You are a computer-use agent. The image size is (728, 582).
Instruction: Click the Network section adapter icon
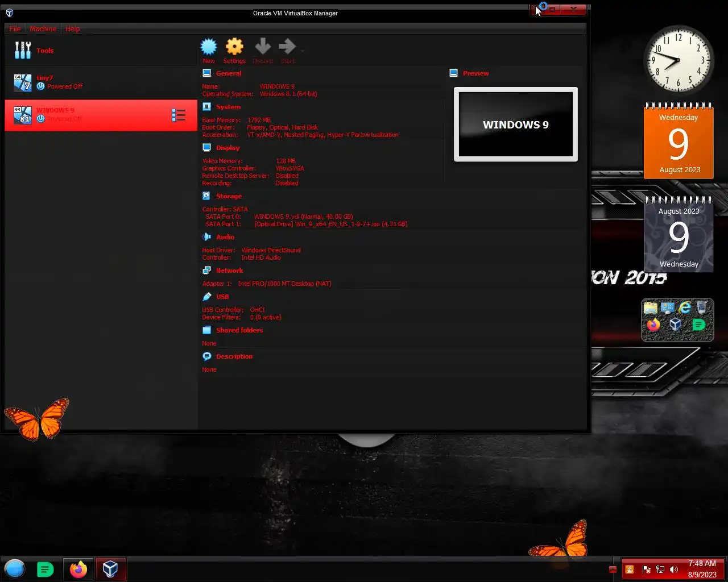(206, 271)
